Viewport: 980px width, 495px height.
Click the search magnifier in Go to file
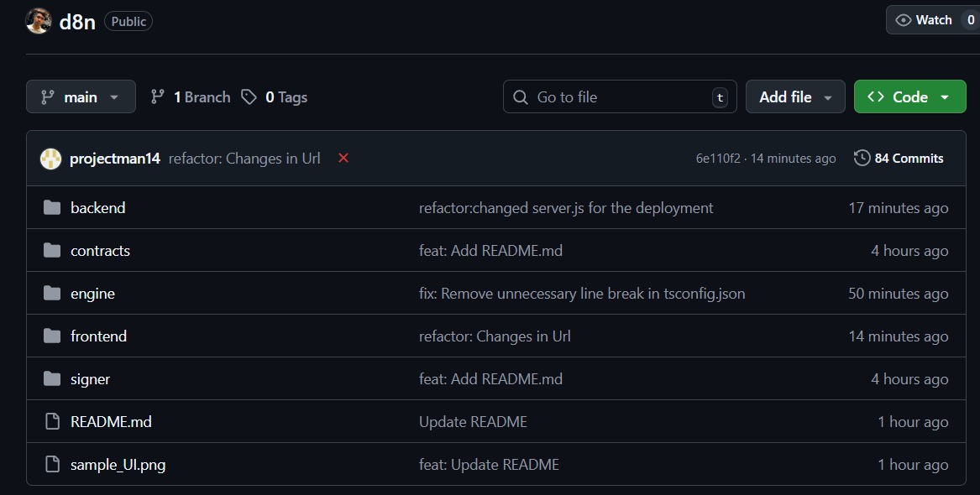point(521,96)
